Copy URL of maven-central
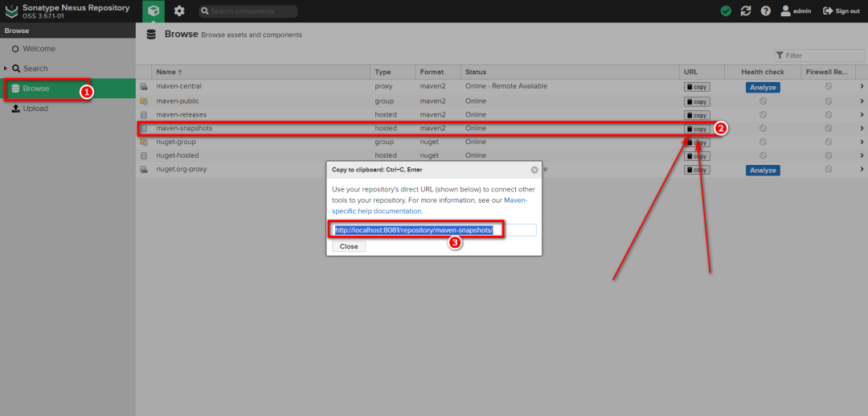The width and height of the screenshot is (868, 416). point(697,87)
